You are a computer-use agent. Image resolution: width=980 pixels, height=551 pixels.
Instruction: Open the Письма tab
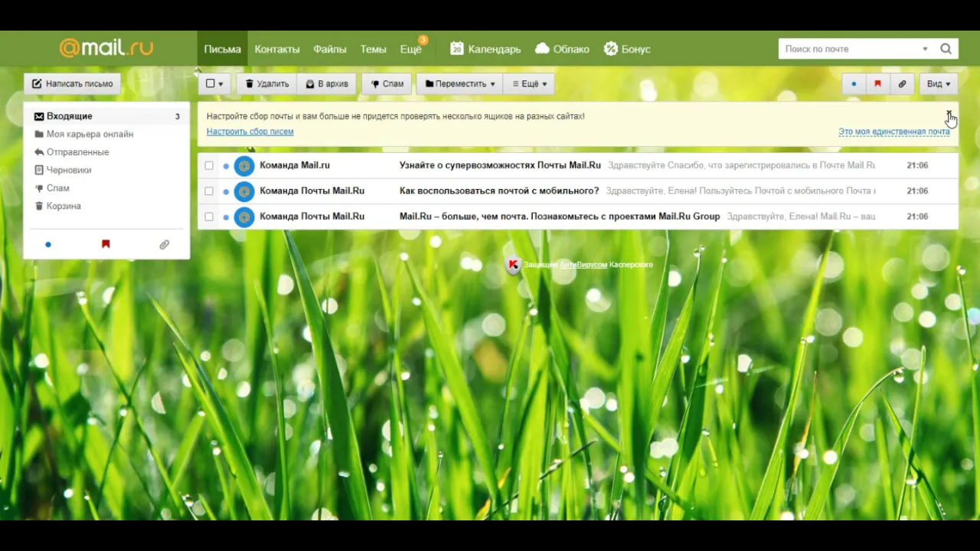click(222, 49)
